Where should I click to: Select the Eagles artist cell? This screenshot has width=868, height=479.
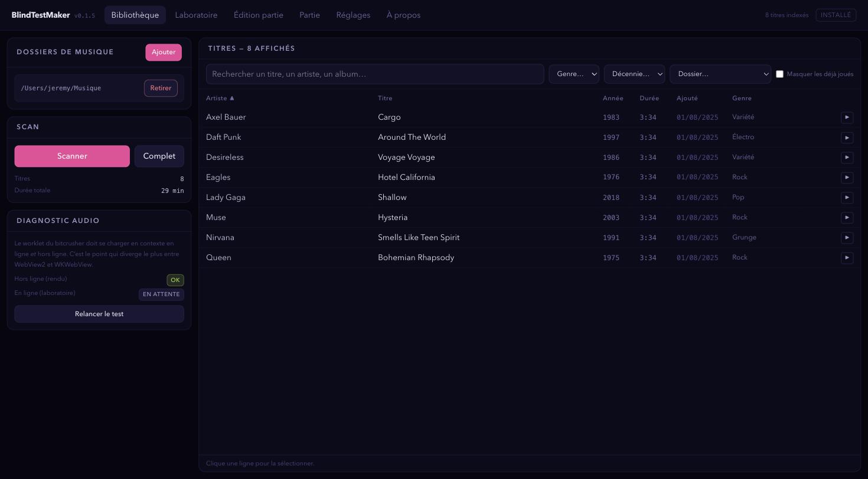point(218,178)
